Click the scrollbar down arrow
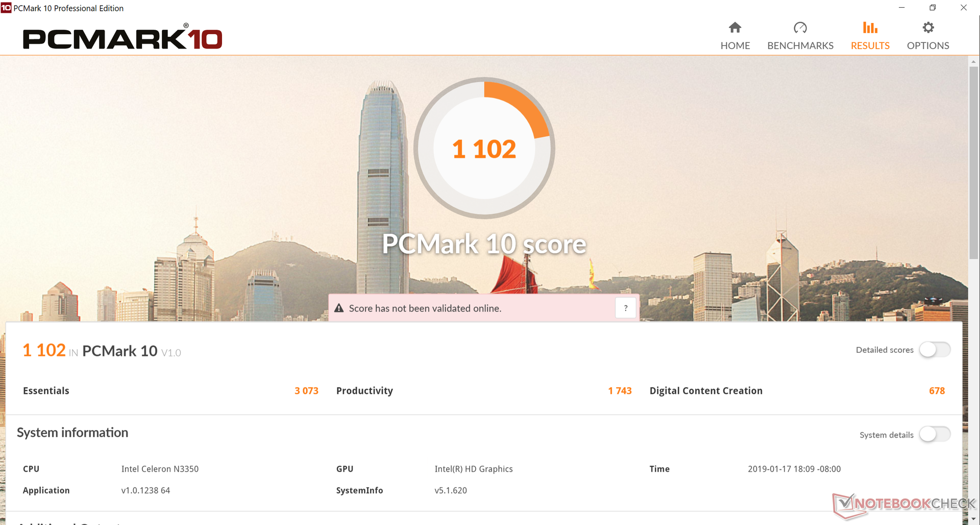This screenshot has width=980, height=525. pyautogui.click(x=973, y=519)
